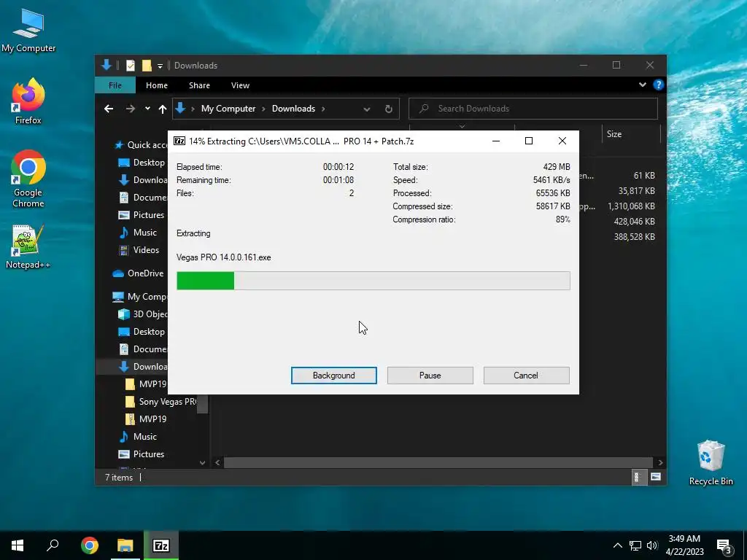This screenshot has height=560, width=747.
Task: Expand the Explorer ribbon chevron
Action: coord(642,85)
